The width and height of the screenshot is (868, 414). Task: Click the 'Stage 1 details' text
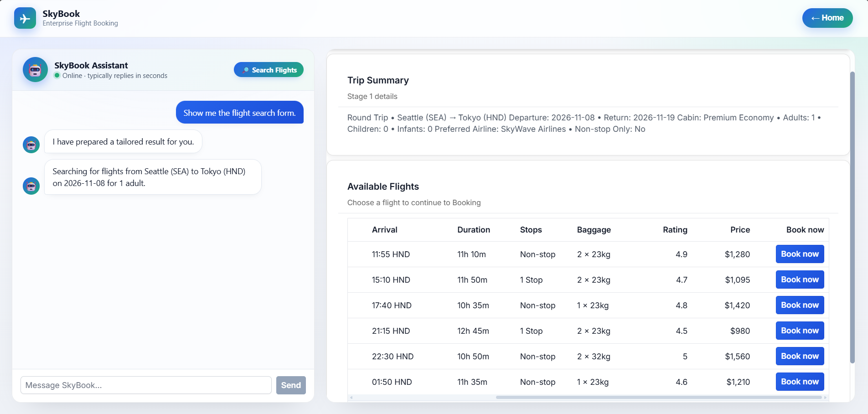[372, 96]
